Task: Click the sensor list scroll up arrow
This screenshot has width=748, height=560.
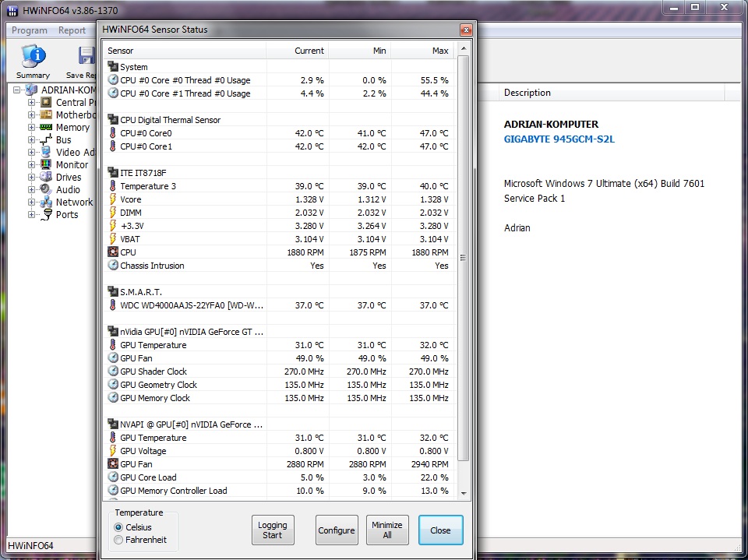Action: click(463, 49)
